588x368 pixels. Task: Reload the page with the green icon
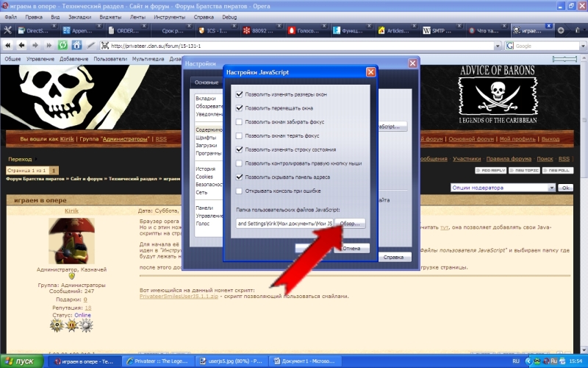[x=62, y=46]
